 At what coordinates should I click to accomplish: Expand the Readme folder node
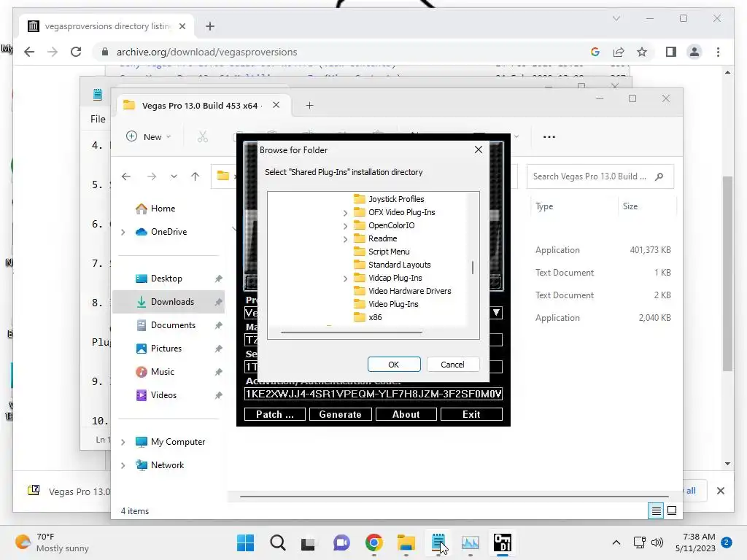(345, 239)
